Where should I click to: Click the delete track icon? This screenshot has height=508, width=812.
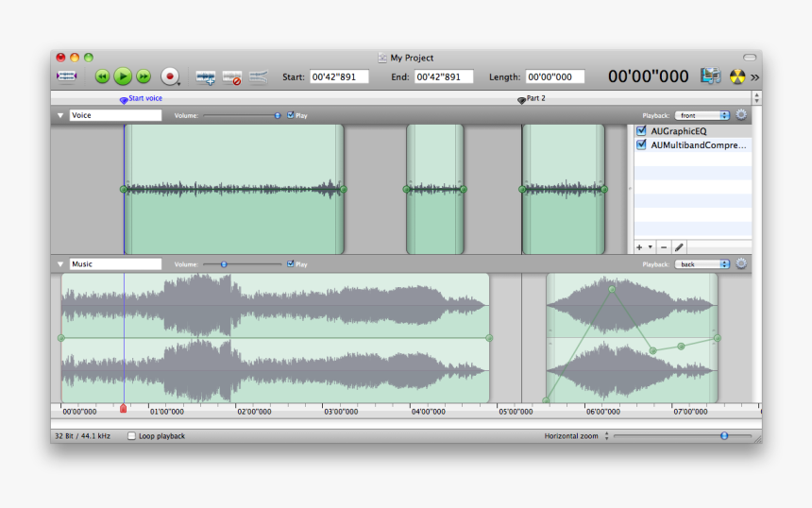(x=232, y=77)
